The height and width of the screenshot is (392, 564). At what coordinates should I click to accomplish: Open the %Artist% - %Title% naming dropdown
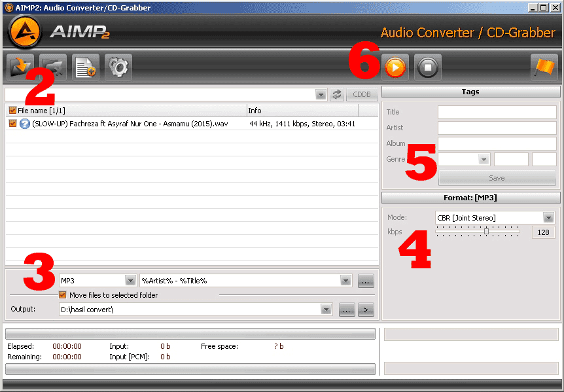[345, 281]
